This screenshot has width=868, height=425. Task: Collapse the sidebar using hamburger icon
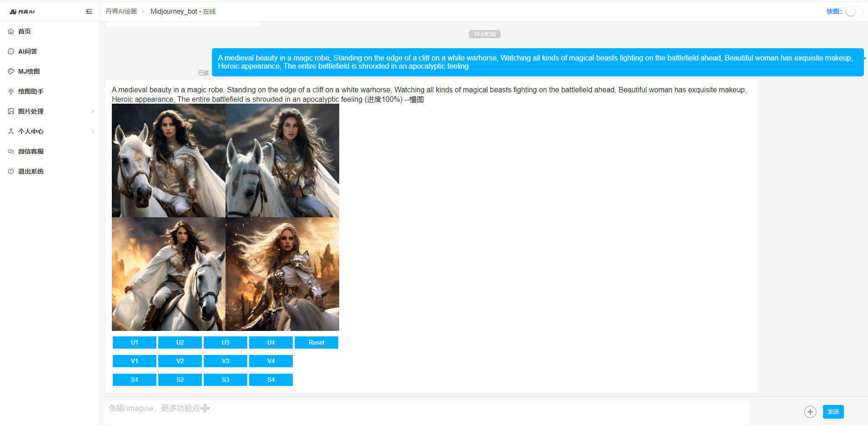[x=89, y=11]
